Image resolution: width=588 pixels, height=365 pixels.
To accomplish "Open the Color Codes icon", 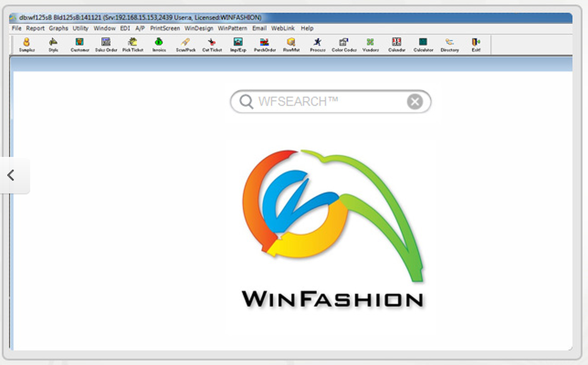I will [344, 45].
